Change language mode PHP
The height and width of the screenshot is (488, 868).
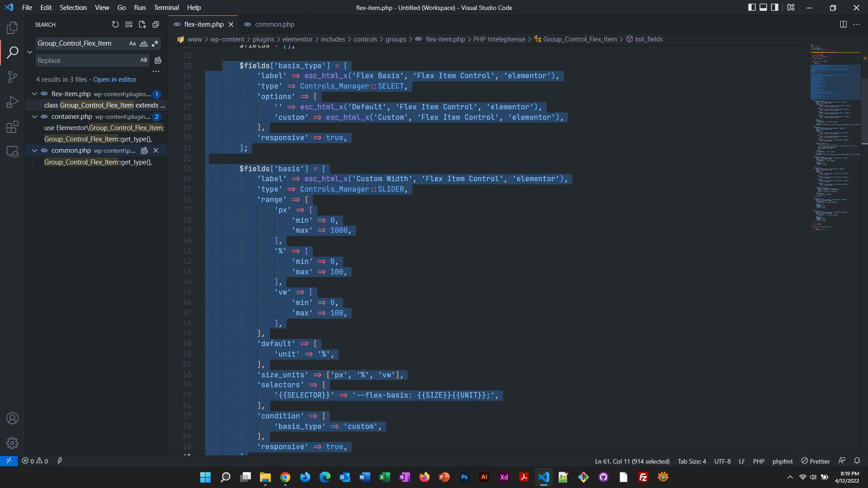click(759, 461)
